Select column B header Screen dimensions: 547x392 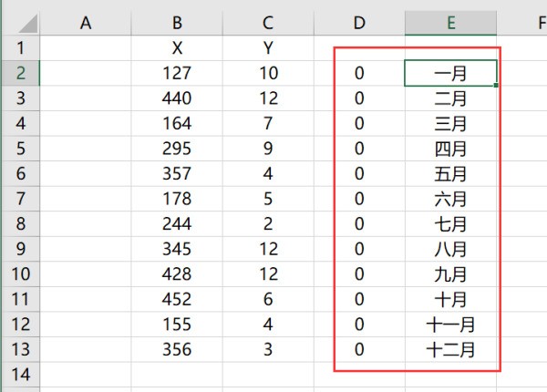click(x=176, y=23)
